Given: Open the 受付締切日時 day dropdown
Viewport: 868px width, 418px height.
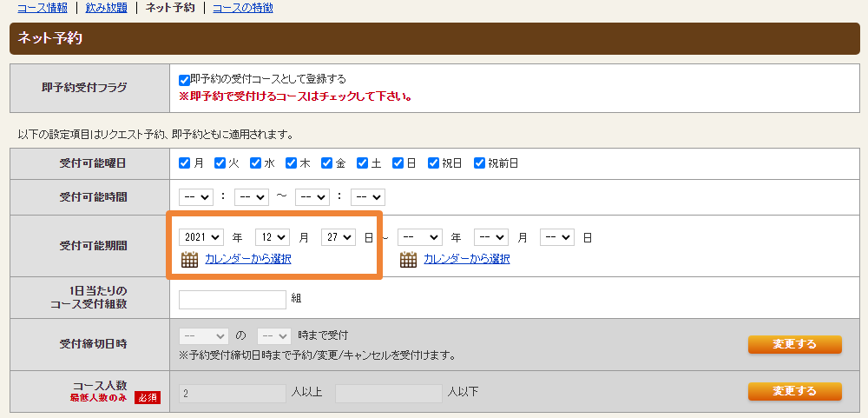Looking at the screenshot, I should pyautogui.click(x=204, y=335).
